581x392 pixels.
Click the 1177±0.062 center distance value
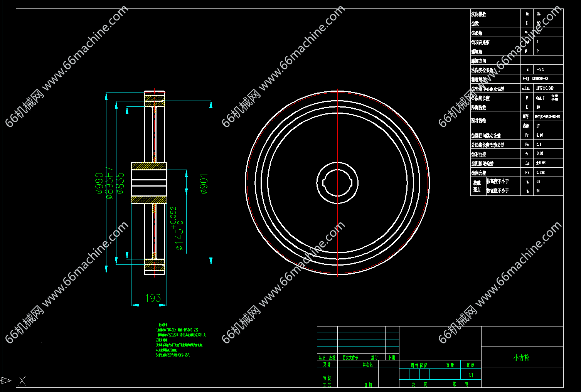coord(545,88)
